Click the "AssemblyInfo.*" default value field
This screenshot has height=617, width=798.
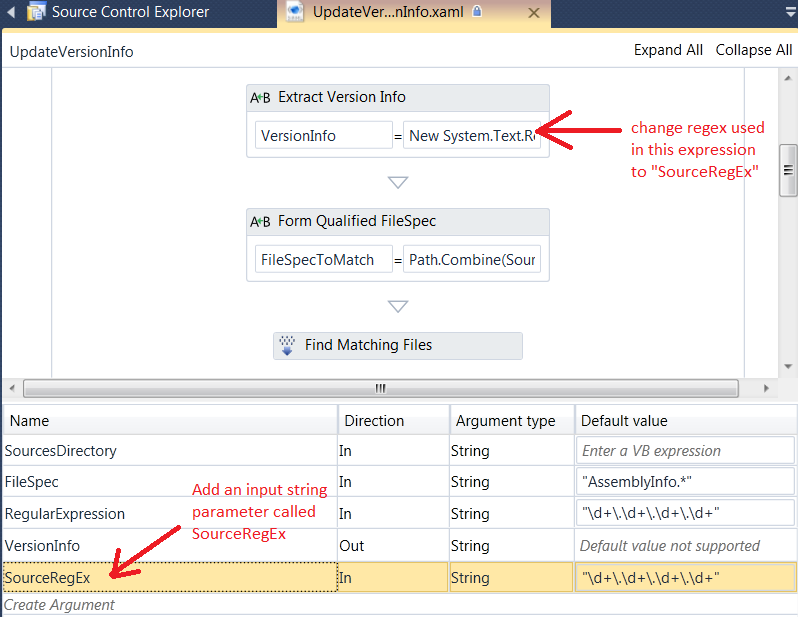(x=685, y=482)
